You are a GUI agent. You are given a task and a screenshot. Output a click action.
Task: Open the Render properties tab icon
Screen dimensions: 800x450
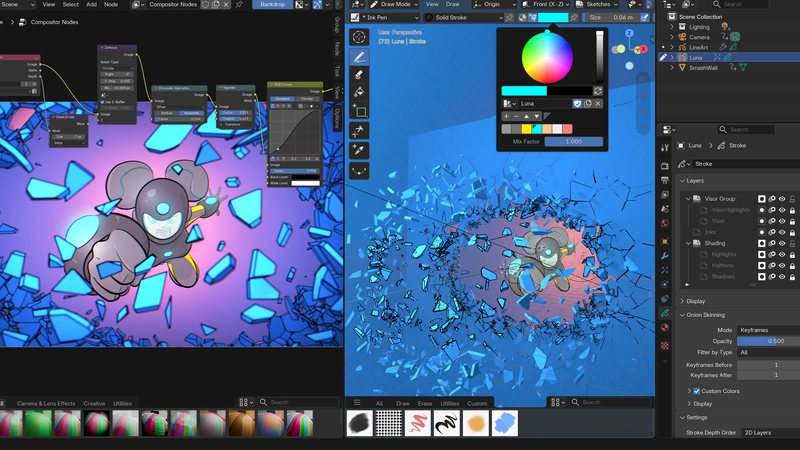coord(664,166)
